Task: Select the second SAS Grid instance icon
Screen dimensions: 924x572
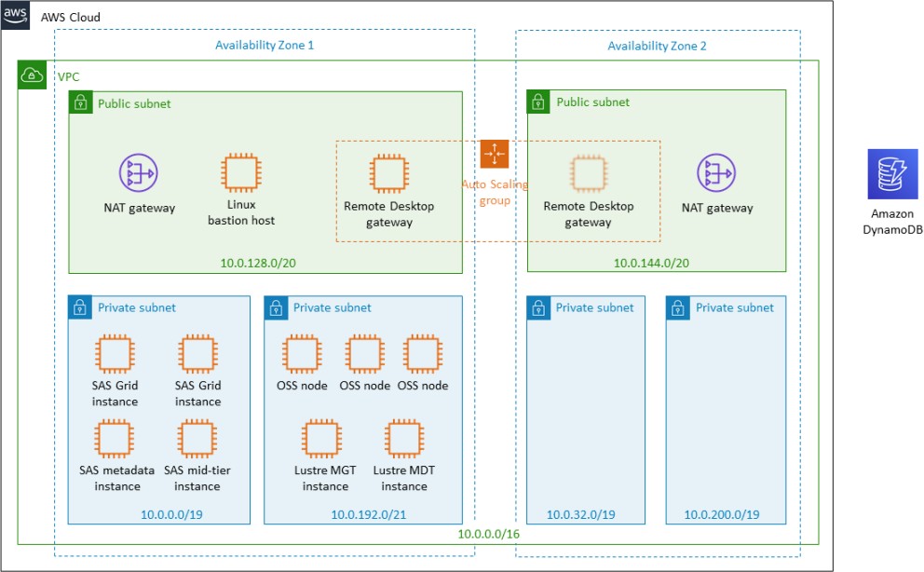Action: click(x=198, y=354)
